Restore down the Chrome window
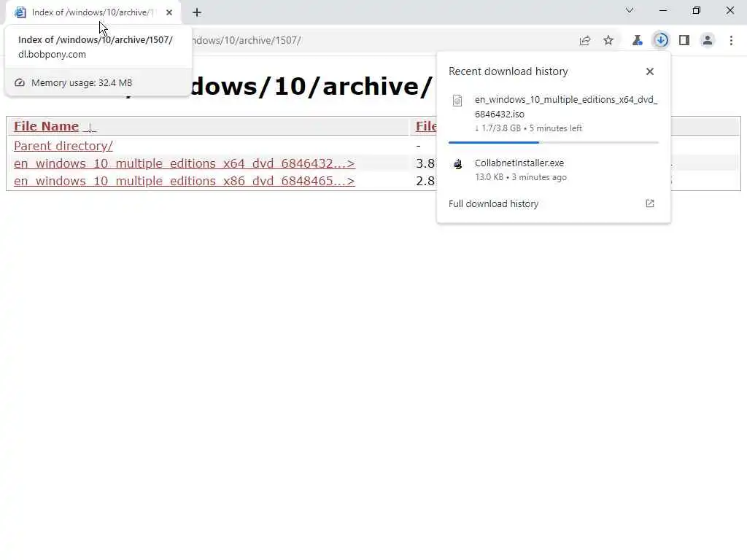747x560 pixels. click(x=697, y=10)
